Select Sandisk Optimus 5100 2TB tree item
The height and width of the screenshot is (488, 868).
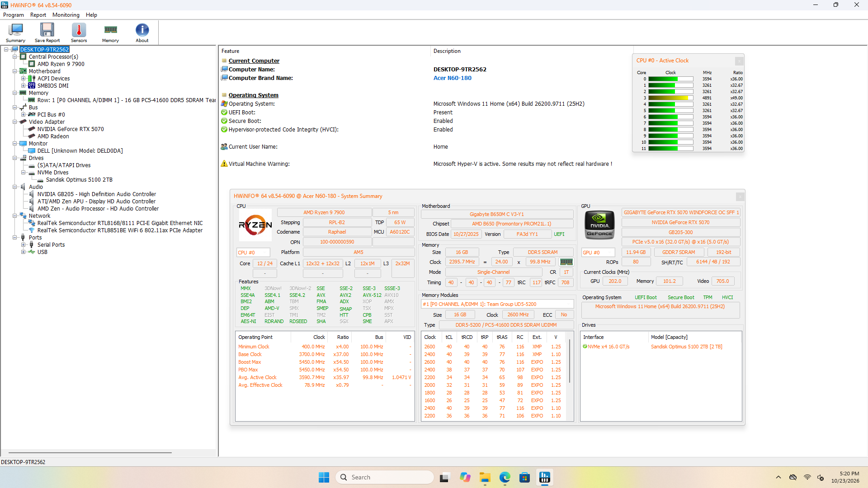coord(79,180)
